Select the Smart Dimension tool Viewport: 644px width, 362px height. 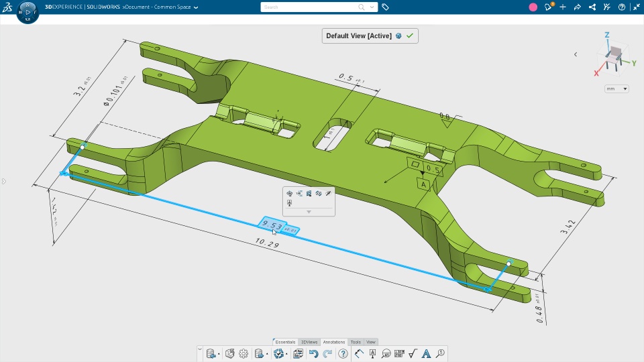pos(359,354)
